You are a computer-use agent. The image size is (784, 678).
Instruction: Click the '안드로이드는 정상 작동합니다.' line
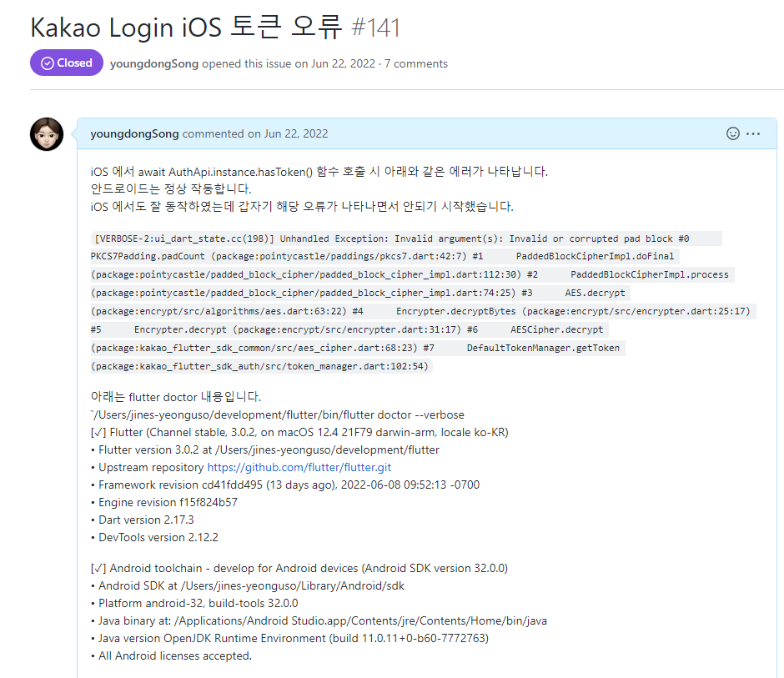(x=171, y=189)
